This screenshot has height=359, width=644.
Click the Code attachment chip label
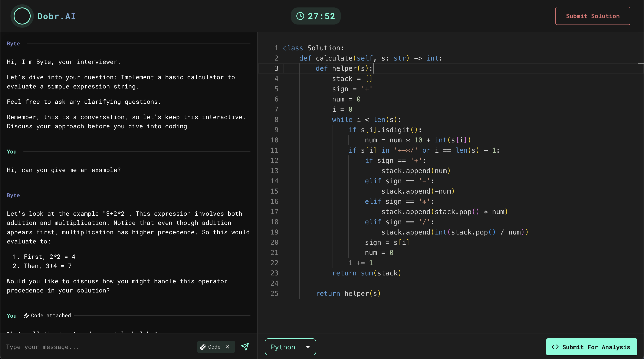click(214, 347)
